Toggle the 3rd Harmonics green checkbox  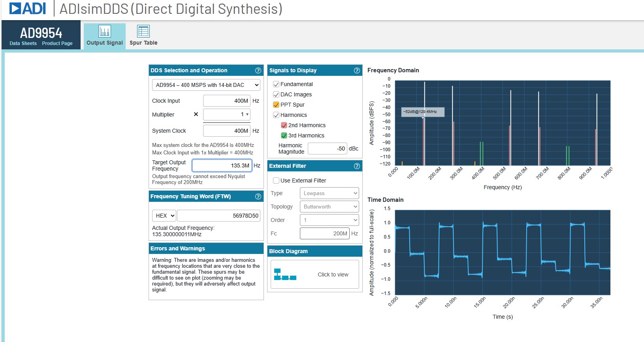(x=284, y=136)
